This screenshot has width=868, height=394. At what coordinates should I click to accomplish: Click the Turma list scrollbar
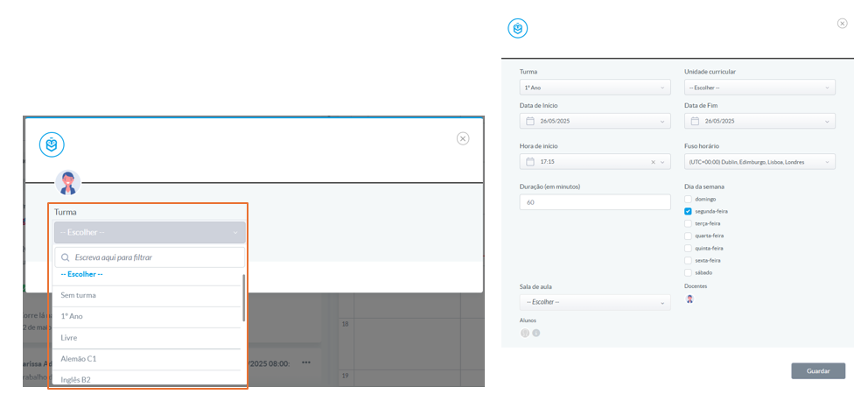click(243, 298)
